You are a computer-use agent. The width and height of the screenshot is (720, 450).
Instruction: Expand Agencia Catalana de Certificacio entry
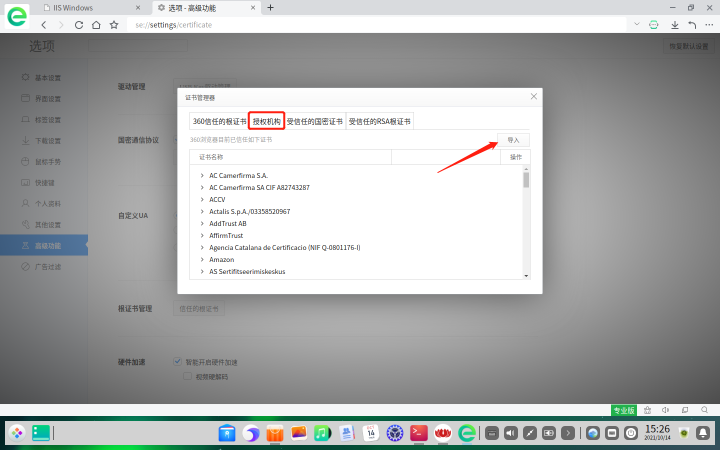pos(202,248)
